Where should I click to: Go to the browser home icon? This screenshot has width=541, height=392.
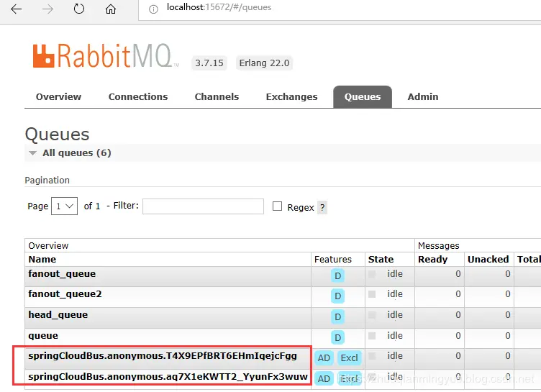111,9
